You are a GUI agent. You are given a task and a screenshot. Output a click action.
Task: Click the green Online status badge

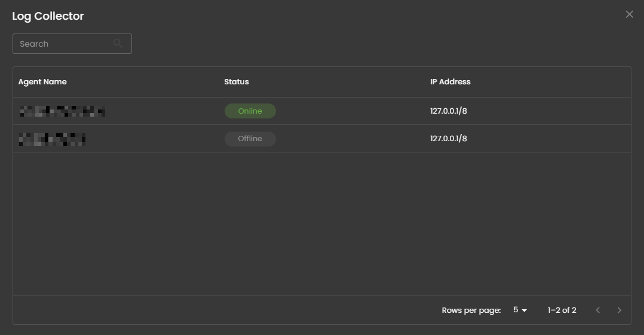pyautogui.click(x=250, y=111)
